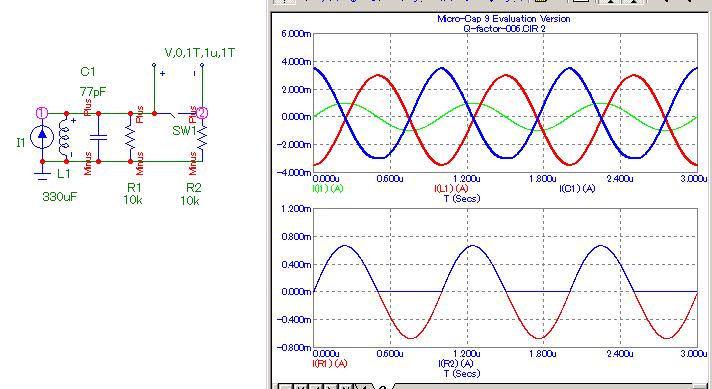712x389 pixels.
Task: Click the -0.400m y-axis value
Action: (x=294, y=320)
